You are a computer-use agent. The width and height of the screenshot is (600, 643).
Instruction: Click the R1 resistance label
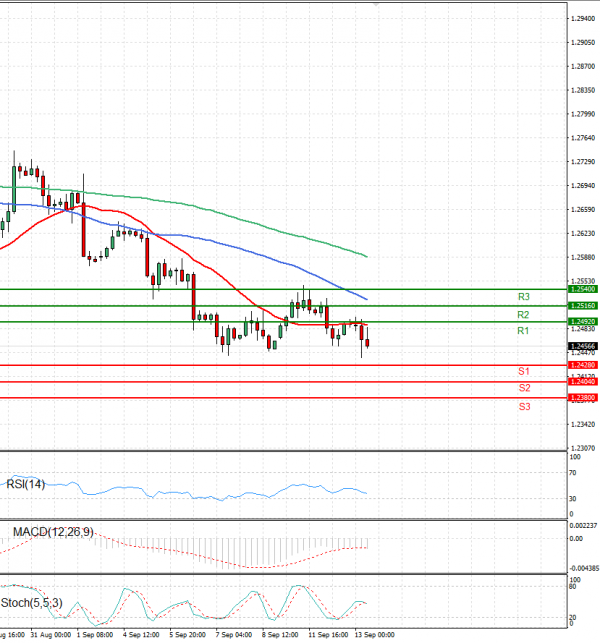point(523,331)
